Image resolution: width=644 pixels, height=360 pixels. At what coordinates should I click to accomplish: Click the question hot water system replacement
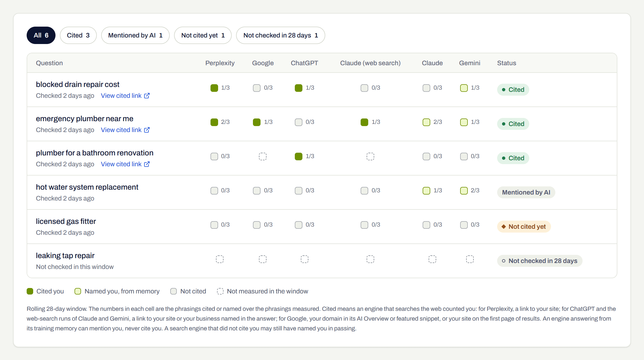coord(87,187)
